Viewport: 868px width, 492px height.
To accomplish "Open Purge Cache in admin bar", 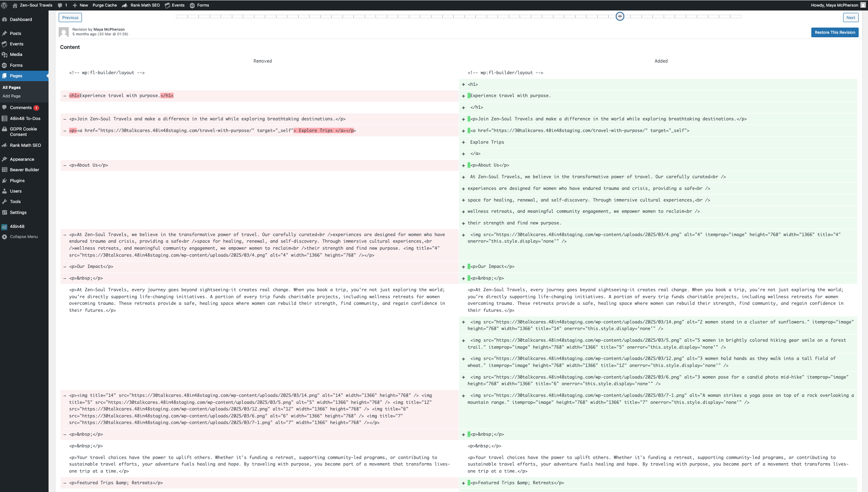I will [x=104, y=5].
